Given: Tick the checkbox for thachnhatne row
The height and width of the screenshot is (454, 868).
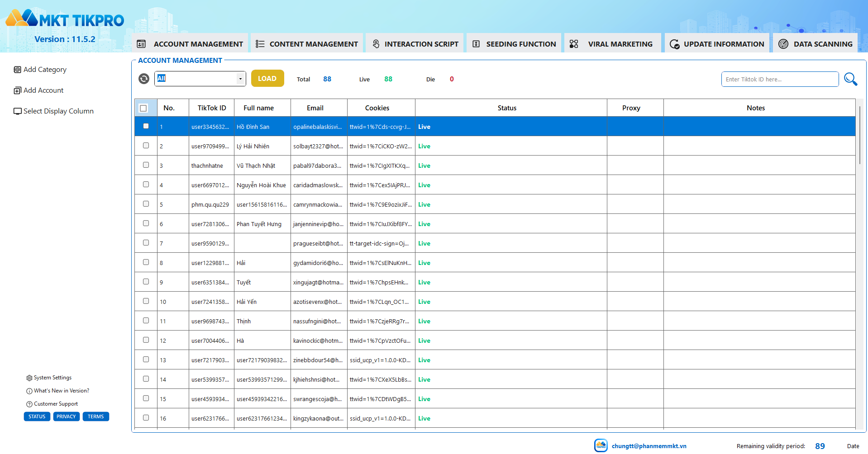Looking at the screenshot, I should 146,165.
